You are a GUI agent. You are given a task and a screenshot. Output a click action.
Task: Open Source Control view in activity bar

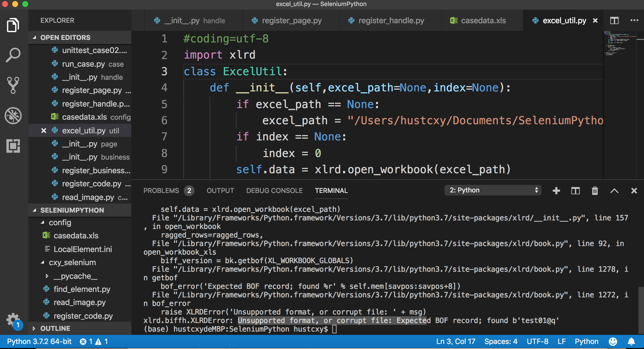[x=13, y=85]
